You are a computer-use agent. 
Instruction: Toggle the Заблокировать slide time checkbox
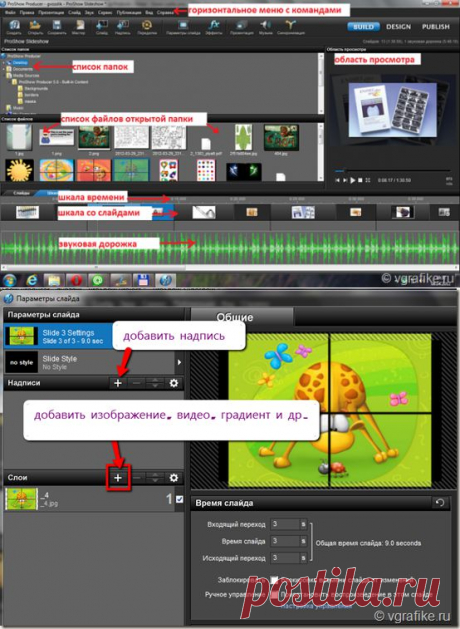tap(274, 580)
